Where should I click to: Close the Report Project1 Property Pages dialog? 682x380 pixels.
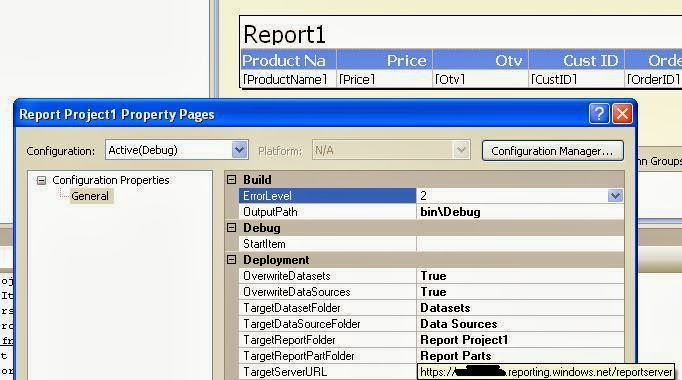click(x=622, y=114)
